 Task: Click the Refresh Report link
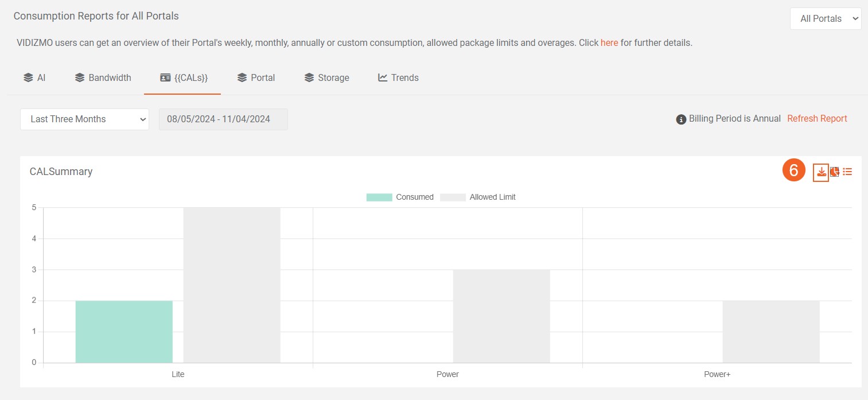coord(817,119)
